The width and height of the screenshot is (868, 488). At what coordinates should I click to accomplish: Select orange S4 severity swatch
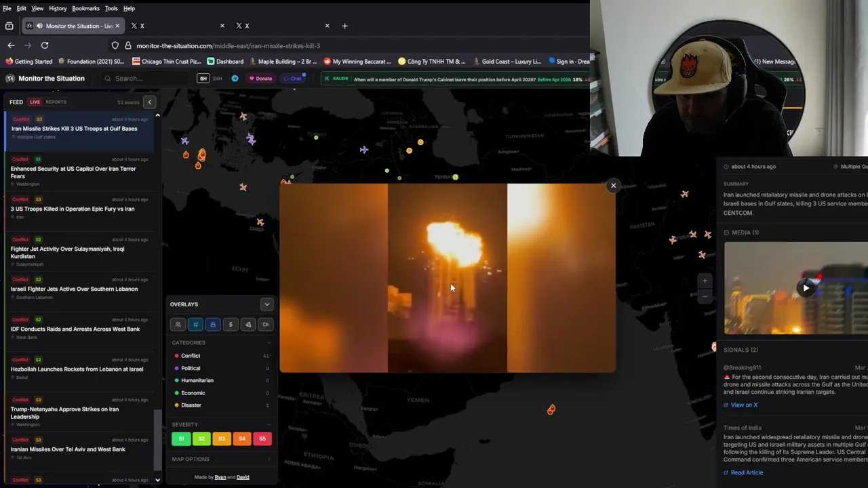click(x=242, y=439)
